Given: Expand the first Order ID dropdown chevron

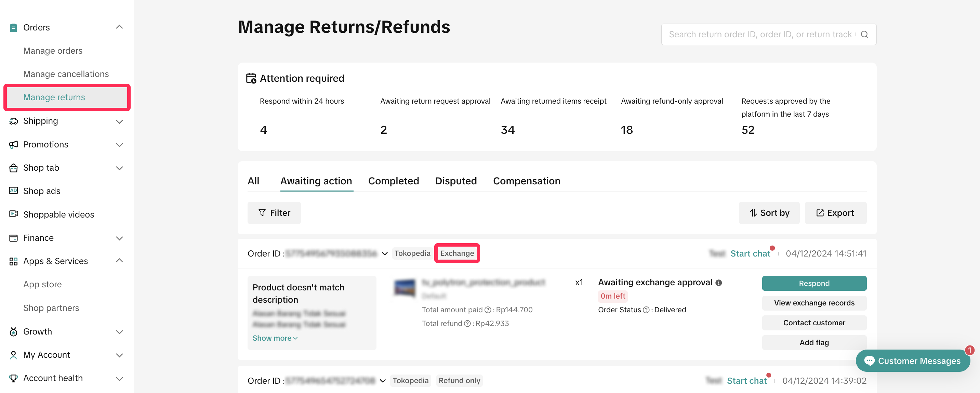Looking at the screenshot, I should pos(385,253).
